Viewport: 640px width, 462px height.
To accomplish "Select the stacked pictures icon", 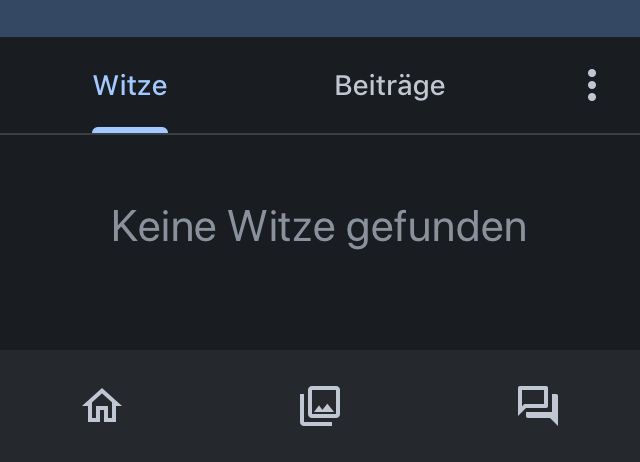I will click(x=320, y=406).
